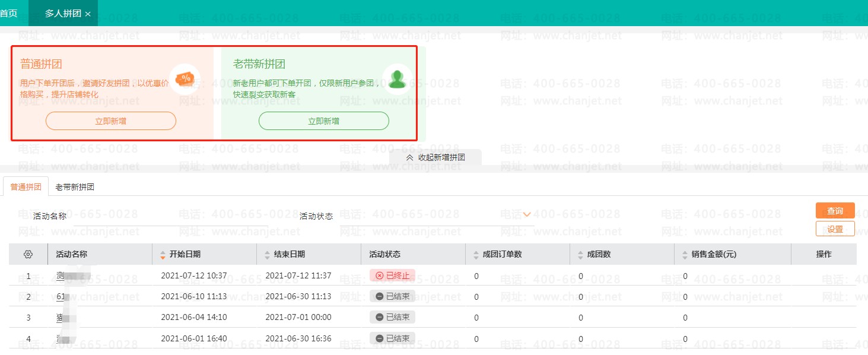Go to the 首页 tab

tap(8, 13)
